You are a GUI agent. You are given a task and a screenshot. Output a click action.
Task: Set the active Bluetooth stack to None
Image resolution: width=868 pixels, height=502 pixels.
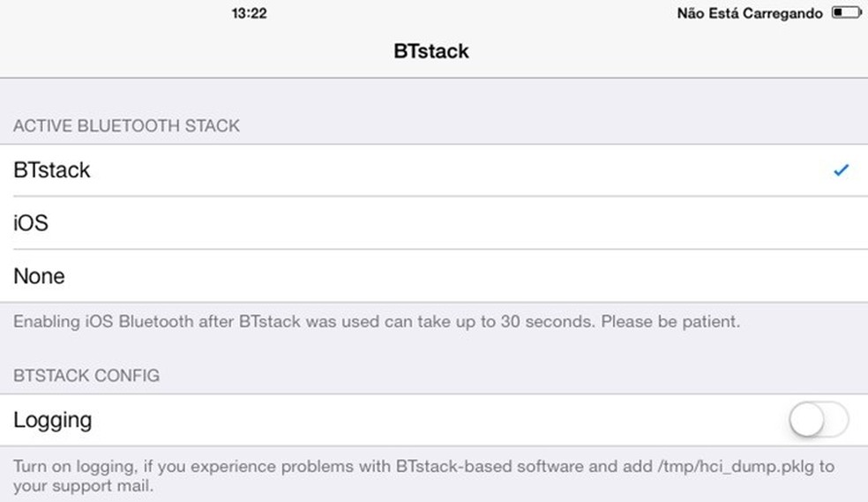point(434,275)
